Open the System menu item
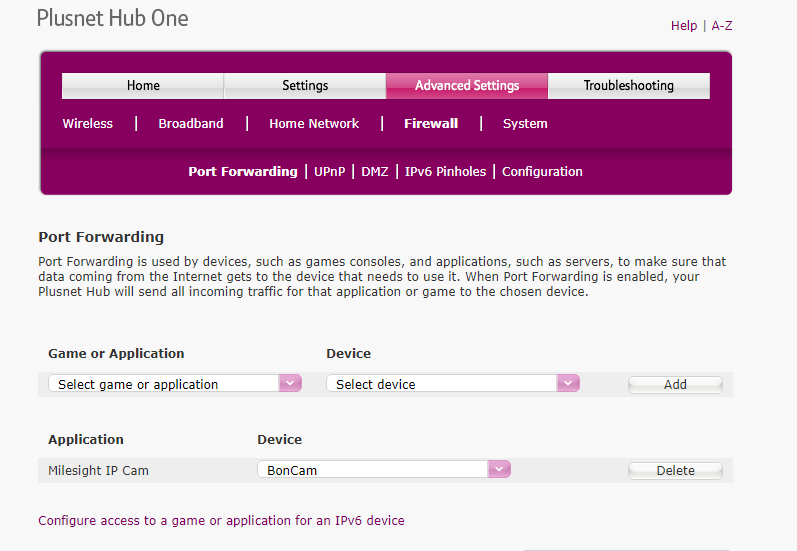The image size is (797, 551). (x=525, y=124)
